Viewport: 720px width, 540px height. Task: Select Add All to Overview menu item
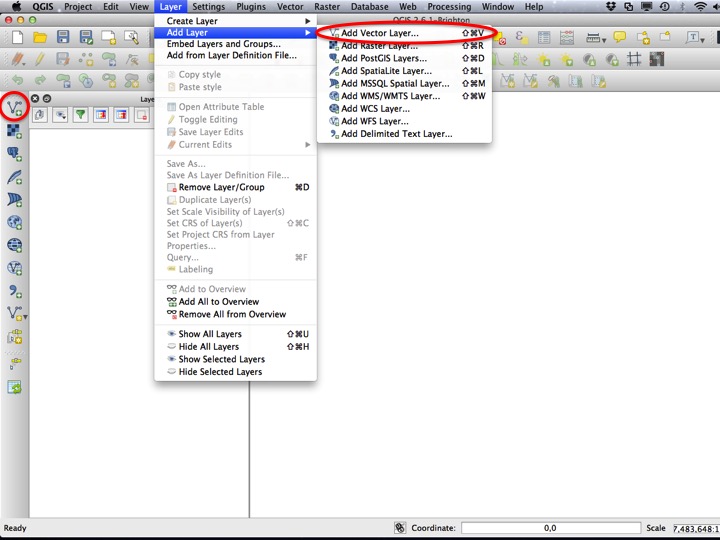coord(235,302)
